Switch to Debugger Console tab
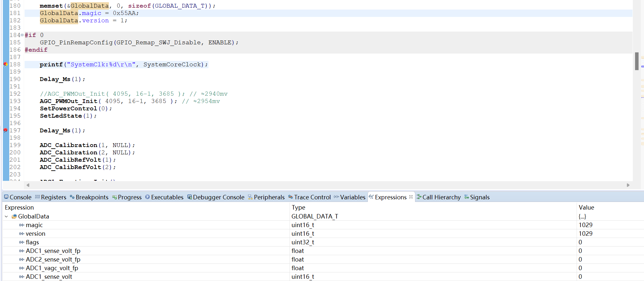The image size is (644, 281). [216, 197]
